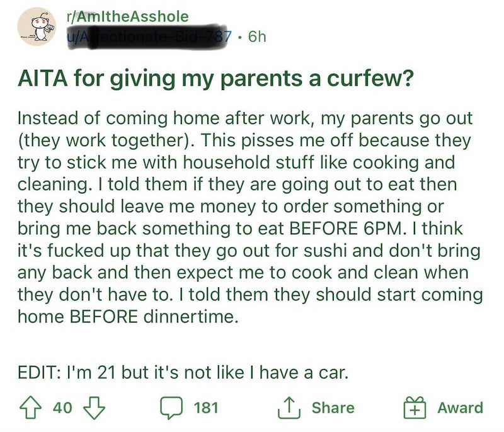Open the comments bubble icon
Screen dimensions: 504x432
click(171, 408)
